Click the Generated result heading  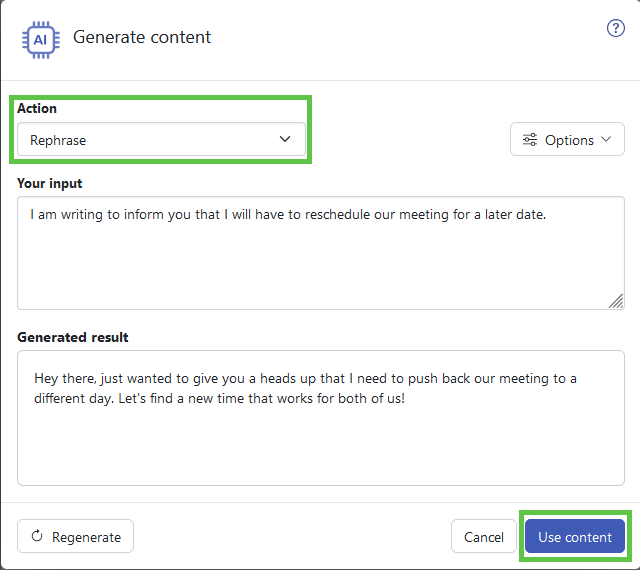click(x=73, y=337)
